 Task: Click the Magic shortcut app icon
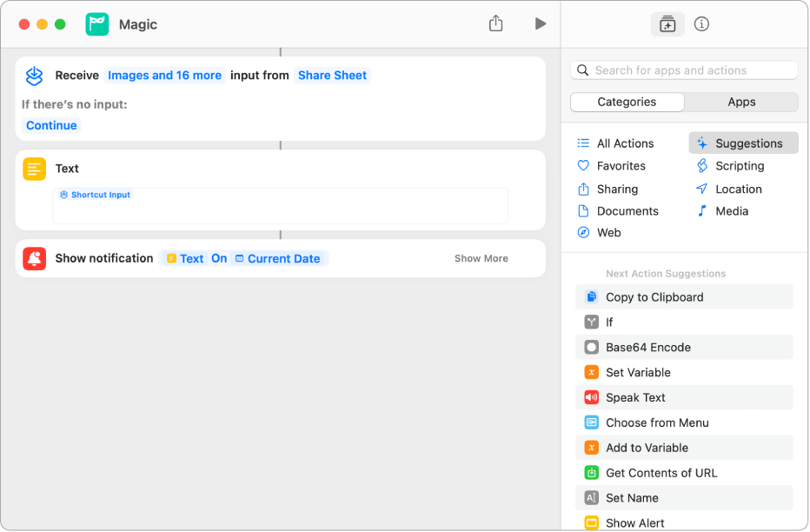tap(97, 24)
